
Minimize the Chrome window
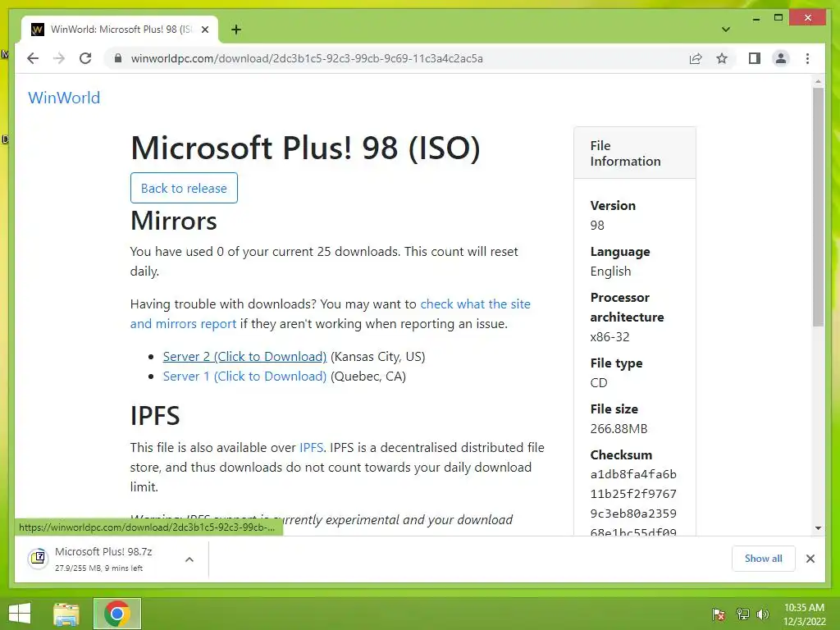(x=756, y=19)
